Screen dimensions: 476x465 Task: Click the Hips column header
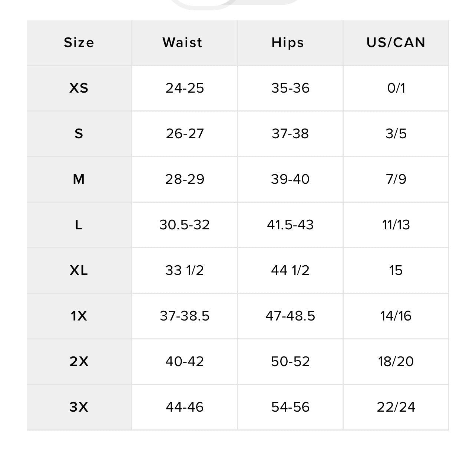(x=288, y=43)
